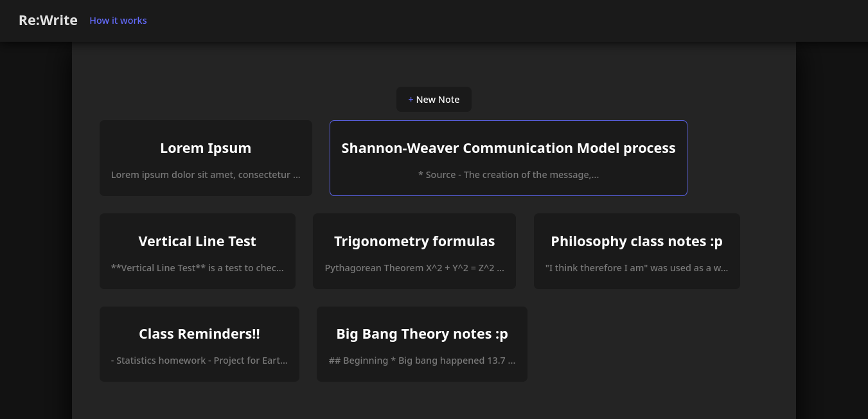Image resolution: width=868 pixels, height=419 pixels.
Task: Click the "## Beginning" preview text
Action: click(421, 361)
